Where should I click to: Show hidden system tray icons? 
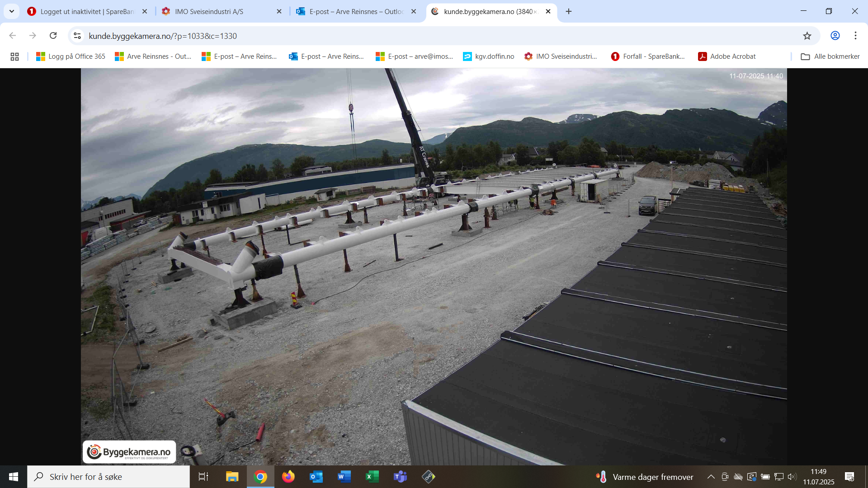coord(711,477)
